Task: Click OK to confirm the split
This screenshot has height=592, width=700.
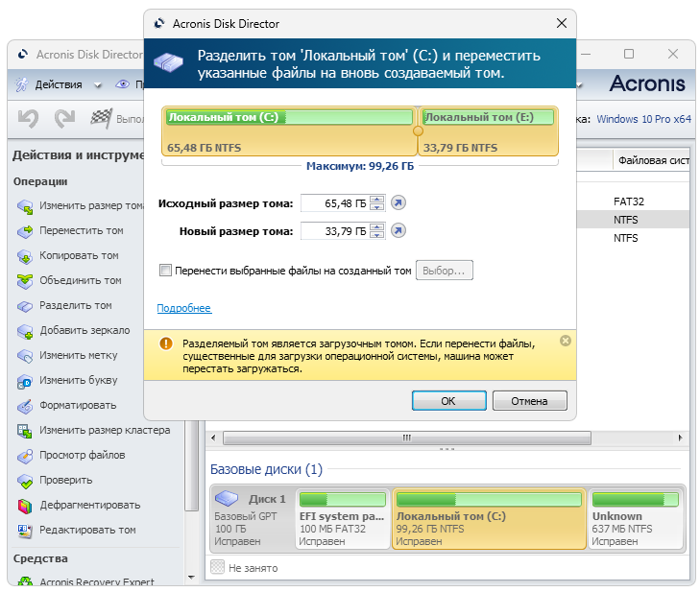Action: pos(448,401)
